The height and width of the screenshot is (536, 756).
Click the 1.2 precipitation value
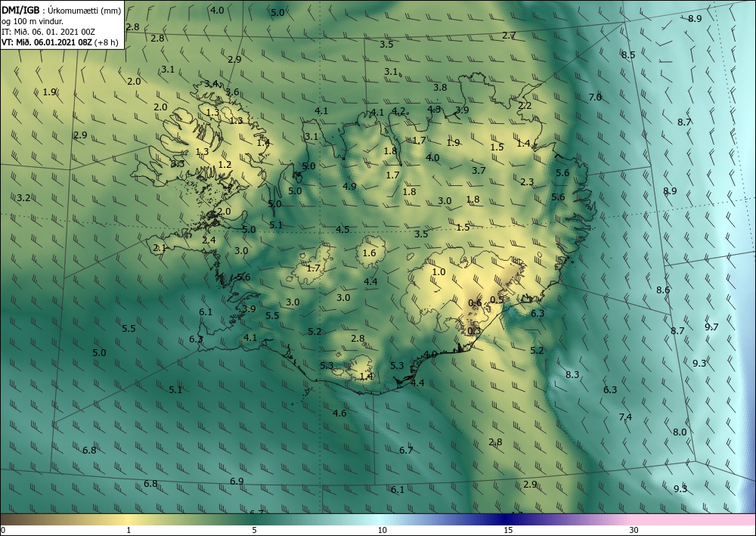point(225,164)
